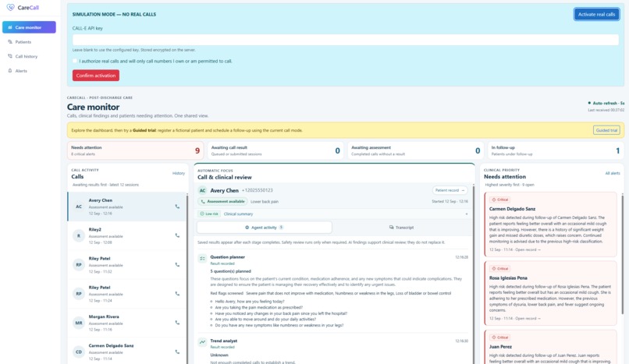Open the History link in the Calls panel
Viewport: 629px width, 364px height.
click(x=179, y=173)
